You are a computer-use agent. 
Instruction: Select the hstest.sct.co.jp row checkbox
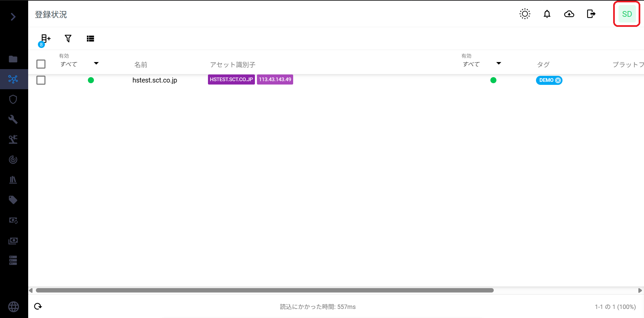(x=41, y=80)
